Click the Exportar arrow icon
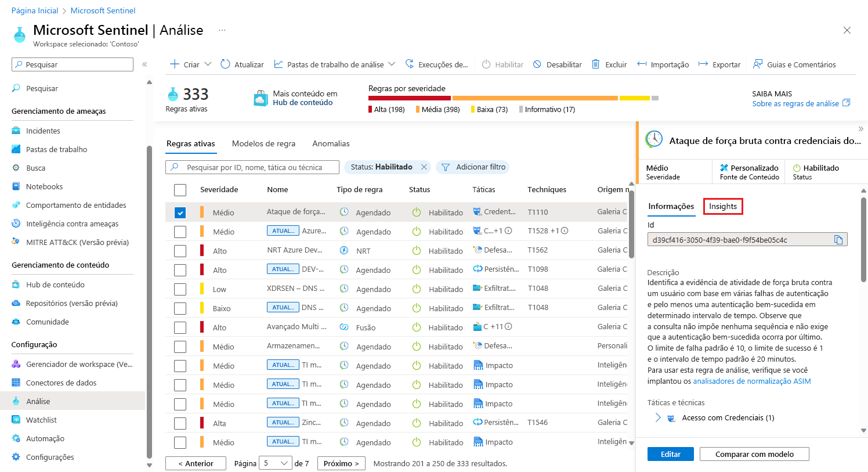 coord(703,64)
